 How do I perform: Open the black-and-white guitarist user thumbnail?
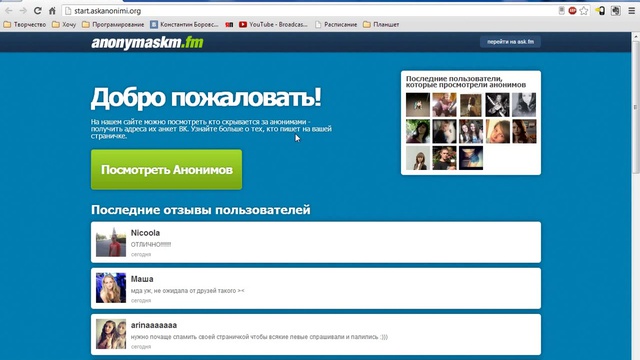(x=498, y=105)
